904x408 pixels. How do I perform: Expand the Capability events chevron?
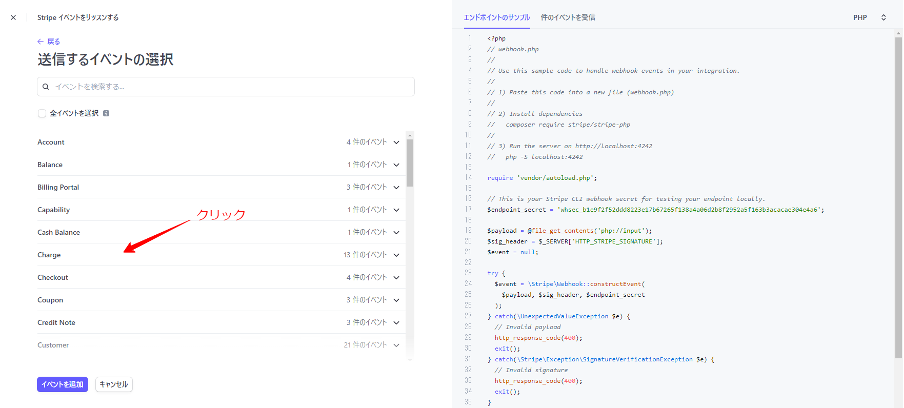tap(397, 210)
